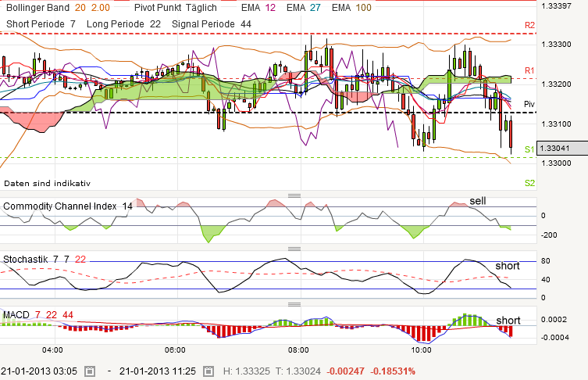Open the Stochastik 7 7 22 label
This screenshot has height=380, width=588.
pos(45,259)
